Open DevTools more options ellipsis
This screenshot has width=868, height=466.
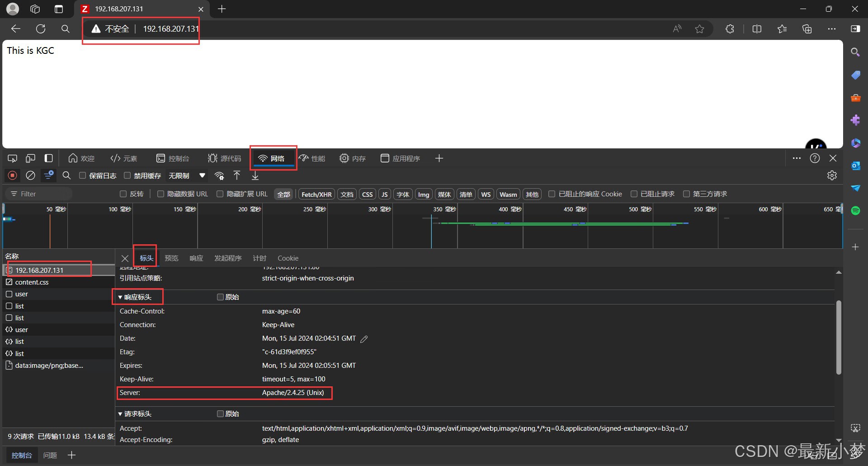(x=797, y=158)
